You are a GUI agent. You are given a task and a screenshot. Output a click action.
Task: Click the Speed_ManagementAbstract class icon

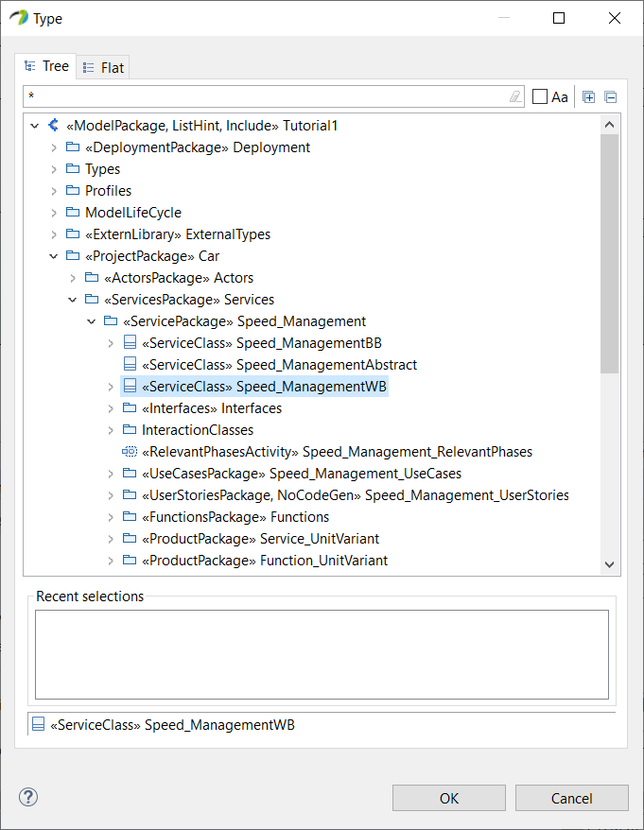coord(130,364)
